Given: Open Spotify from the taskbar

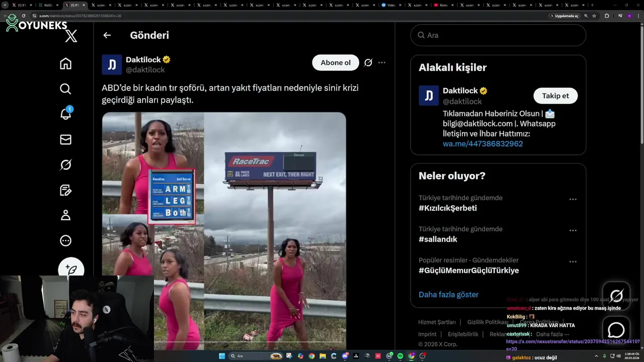Looking at the screenshot, I should pos(400,356).
